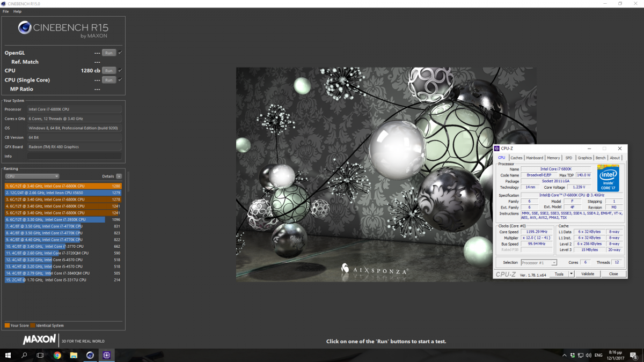Click CPU-Z title bar app icon

pyautogui.click(x=497, y=148)
